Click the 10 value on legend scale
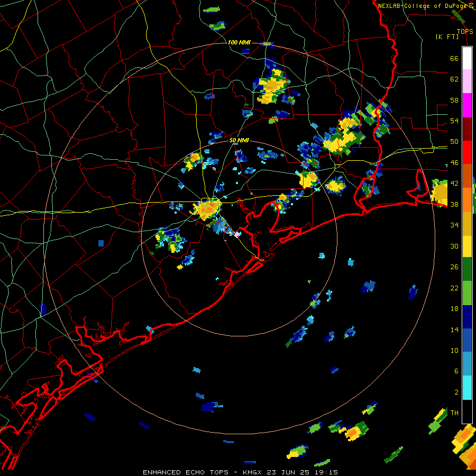Viewport: 476px width, 476px height. pos(454,350)
